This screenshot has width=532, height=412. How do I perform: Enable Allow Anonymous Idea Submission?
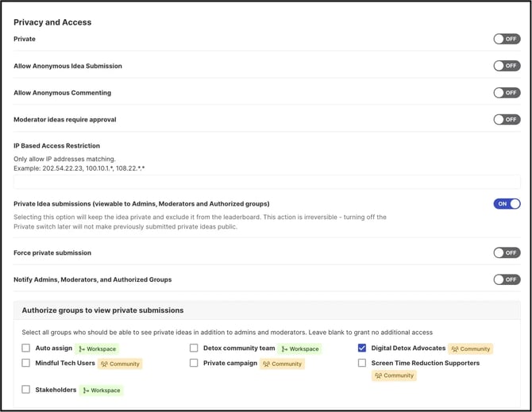click(507, 66)
